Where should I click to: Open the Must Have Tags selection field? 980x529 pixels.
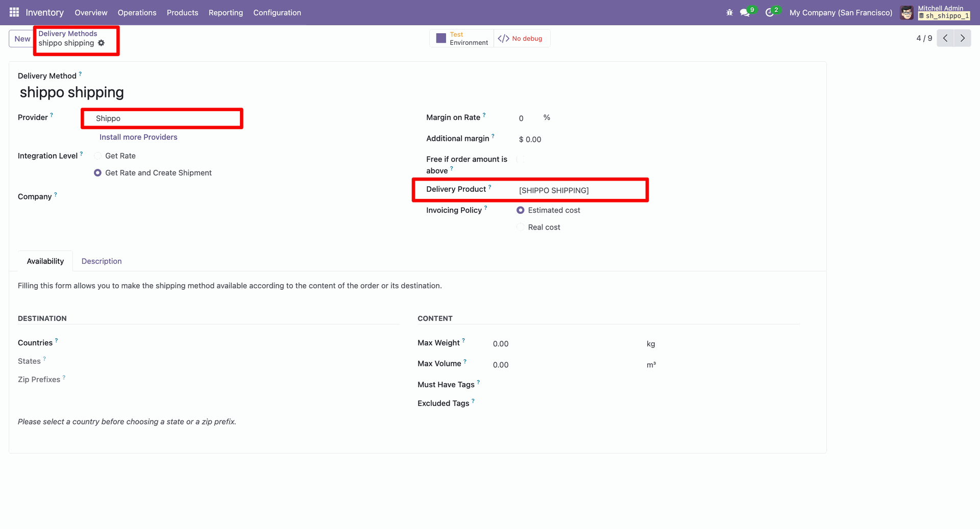(646, 385)
